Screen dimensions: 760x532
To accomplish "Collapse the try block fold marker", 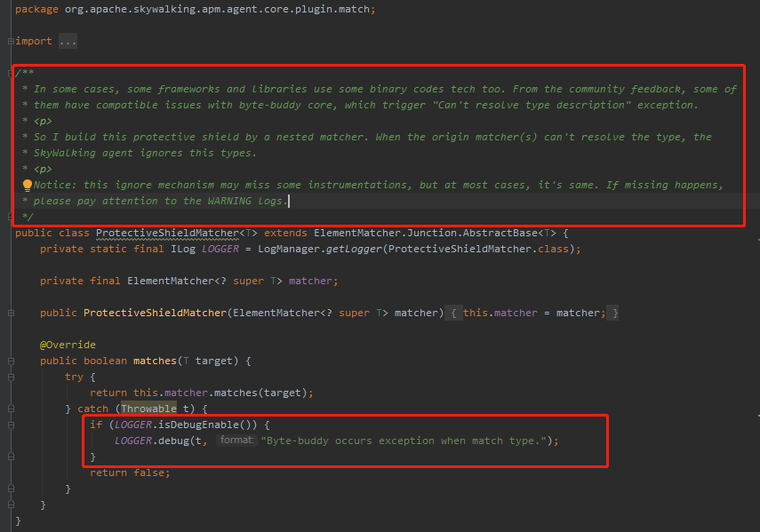I will [x=11, y=377].
